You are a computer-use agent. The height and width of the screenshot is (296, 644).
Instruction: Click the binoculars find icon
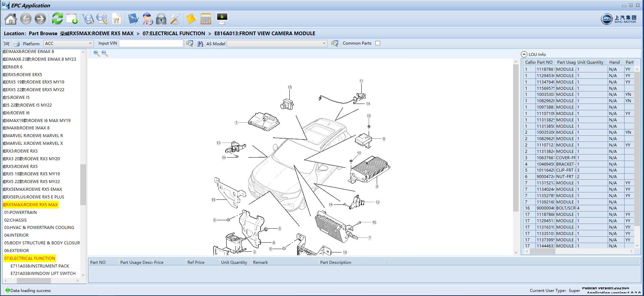coord(200,44)
